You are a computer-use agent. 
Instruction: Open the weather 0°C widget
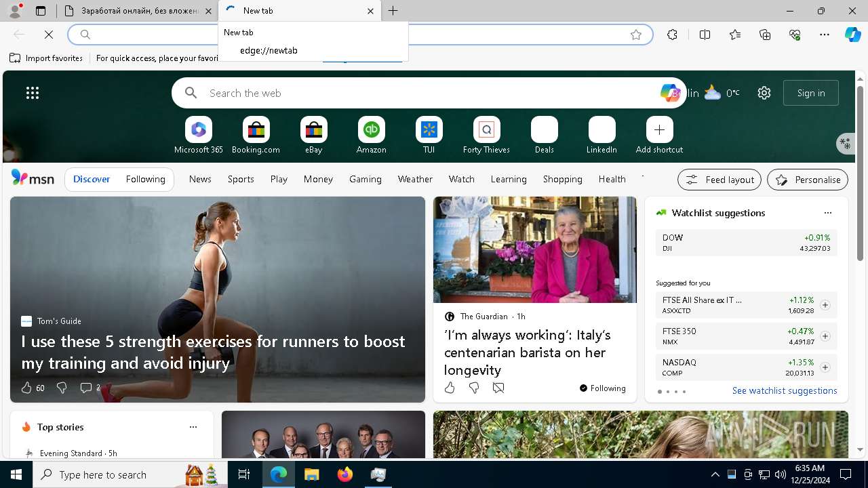(x=722, y=93)
